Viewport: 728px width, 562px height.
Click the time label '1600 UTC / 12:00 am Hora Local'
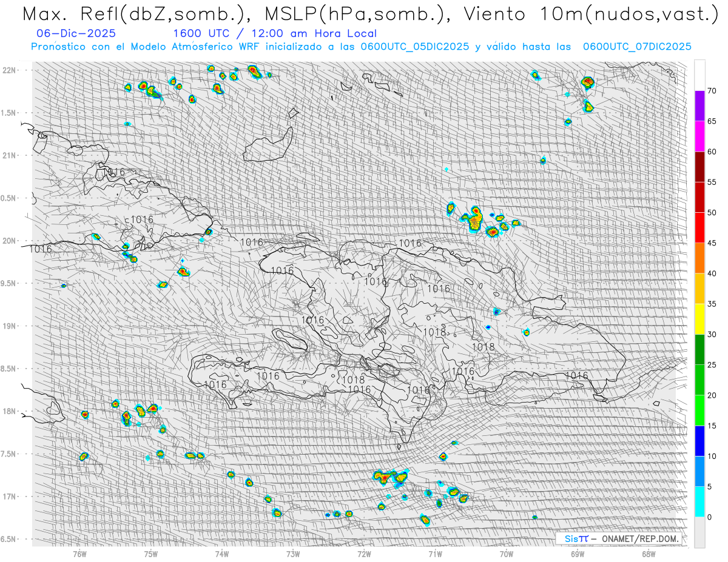point(275,34)
